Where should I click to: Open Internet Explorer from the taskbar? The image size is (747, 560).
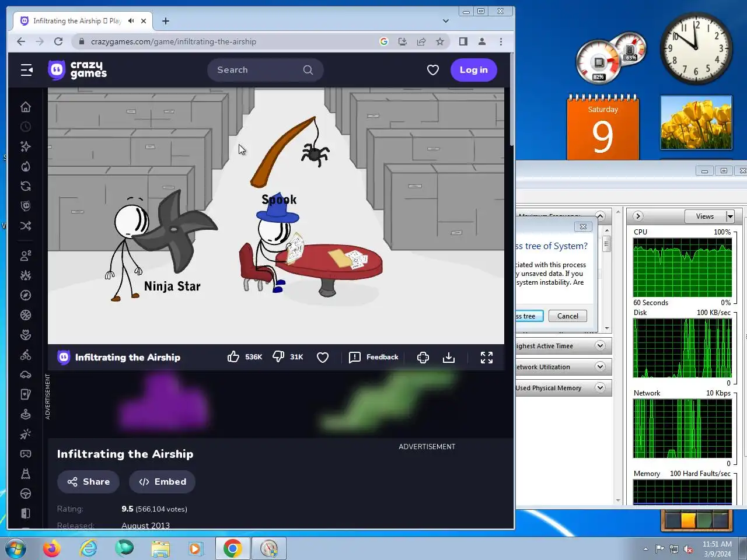pos(88,549)
